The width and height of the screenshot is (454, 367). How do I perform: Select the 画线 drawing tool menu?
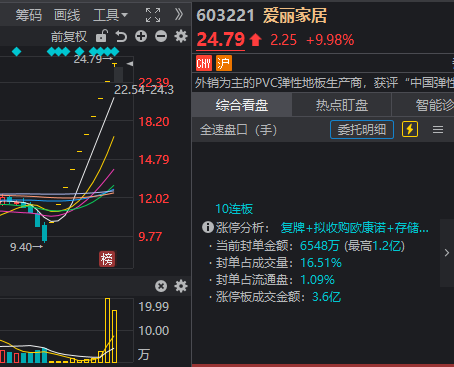click(67, 15)
